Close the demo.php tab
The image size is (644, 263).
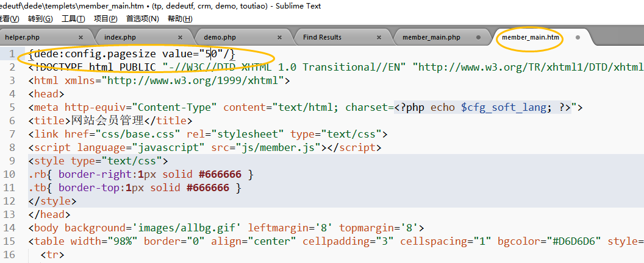click(279, 37)
